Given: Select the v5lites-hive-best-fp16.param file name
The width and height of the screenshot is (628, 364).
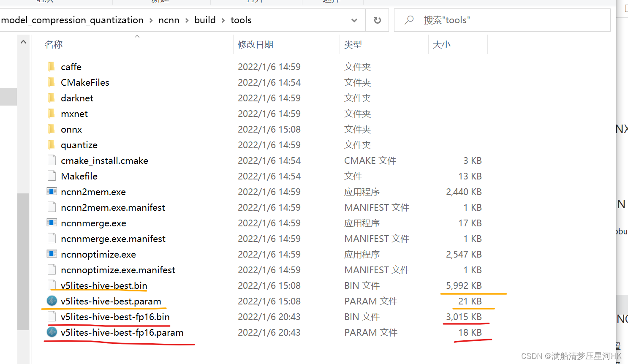Looking at the screenshot, I should tap(122, 332).
